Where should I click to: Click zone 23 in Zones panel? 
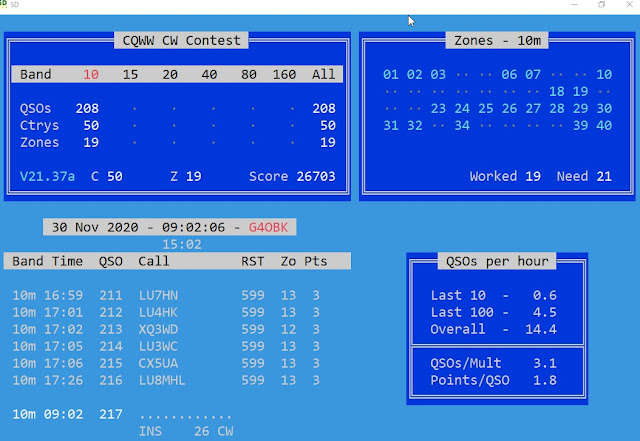(x=438, y=108)
